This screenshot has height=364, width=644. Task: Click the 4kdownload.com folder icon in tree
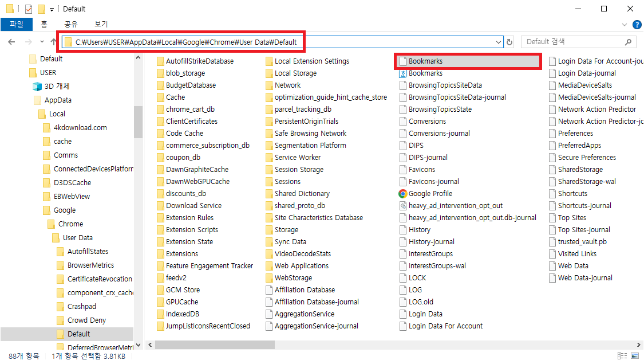point(47,127)
